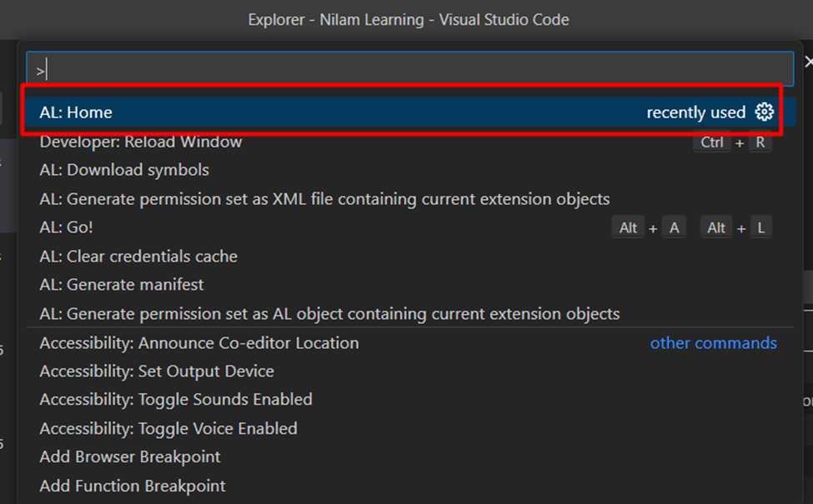This screenshot has width=813, height=504.
Task: Select Add Browser Breakpoint command
Action: click(x=410, y=457)
